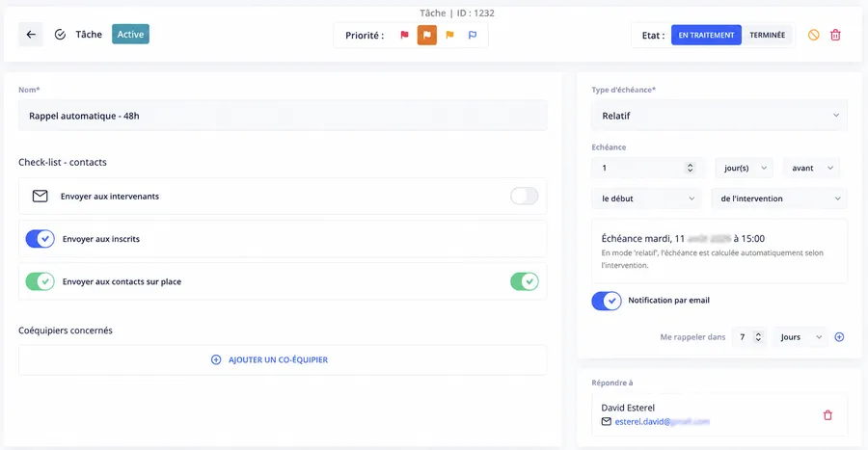The image size is (868, 450).
Task: Click the Envoyer aux inscrits label
Action: point(100,239)
